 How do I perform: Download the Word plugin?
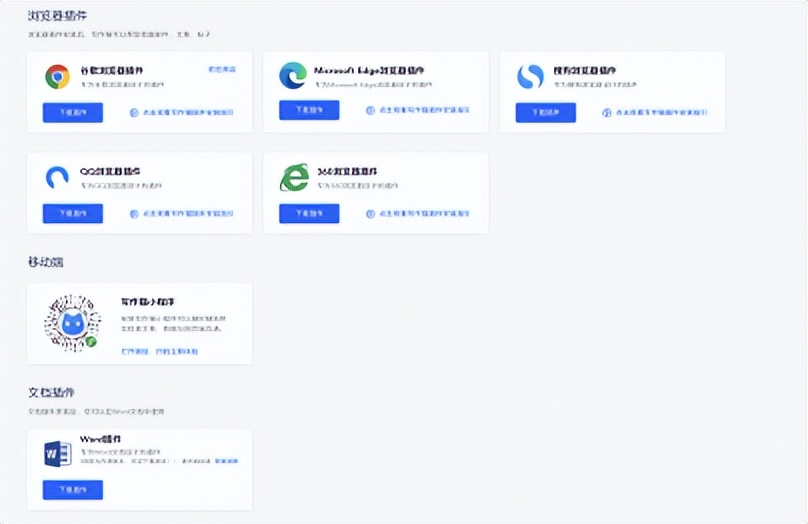tap(73, 489)
